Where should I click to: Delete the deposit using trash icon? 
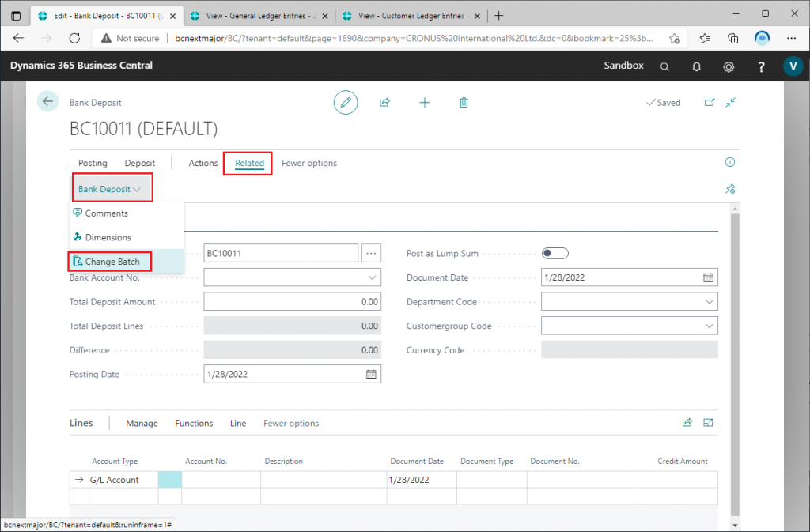pos(464,102)
